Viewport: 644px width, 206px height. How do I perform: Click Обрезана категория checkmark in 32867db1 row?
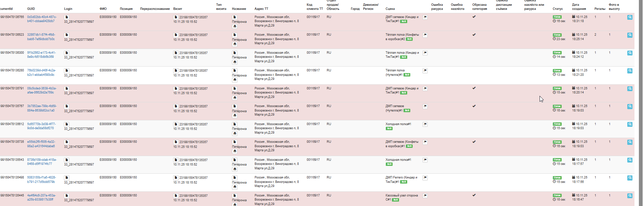[474, 35]
